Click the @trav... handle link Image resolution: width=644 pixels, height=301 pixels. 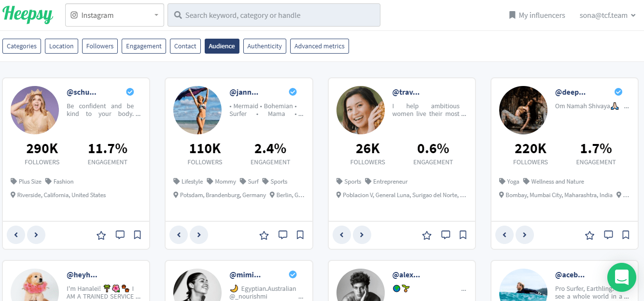pyautogui.click(x=406, y=92)
